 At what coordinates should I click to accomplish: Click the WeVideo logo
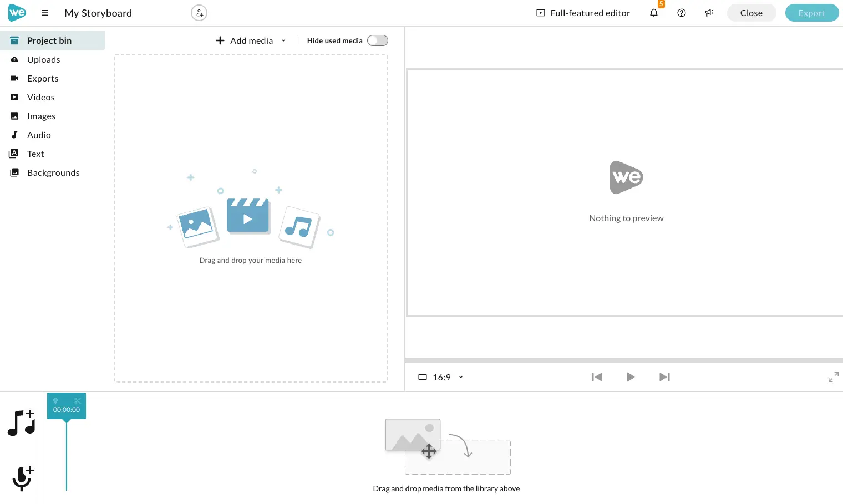pyautogui.click(x=17, y=13)
